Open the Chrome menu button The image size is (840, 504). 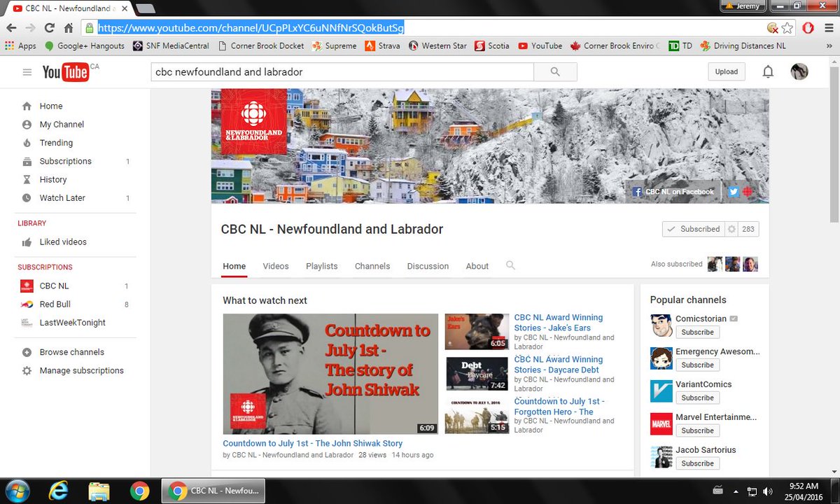[x=828, y=28]
